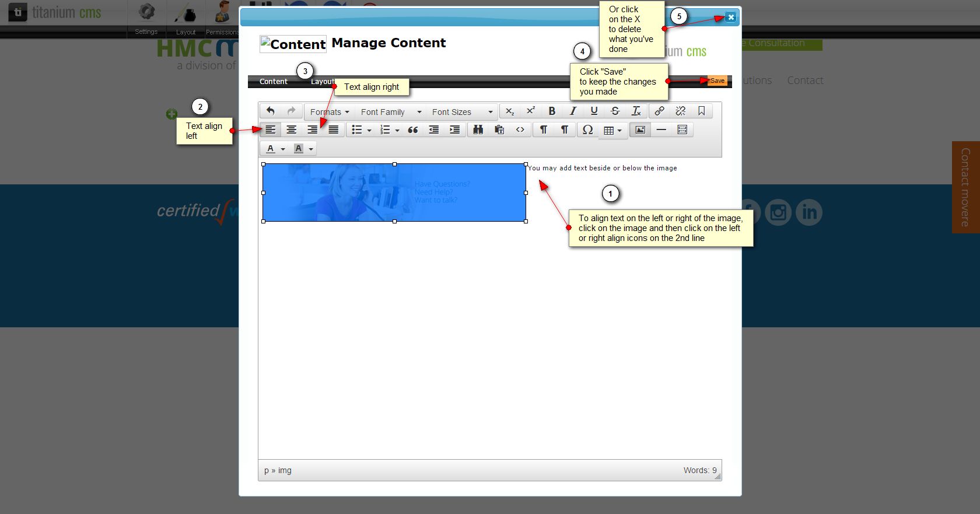Image resolution: width=980 pixels, height=514 pixels.
Task: Switch to the Content tab
Action: tap(273, 82)
